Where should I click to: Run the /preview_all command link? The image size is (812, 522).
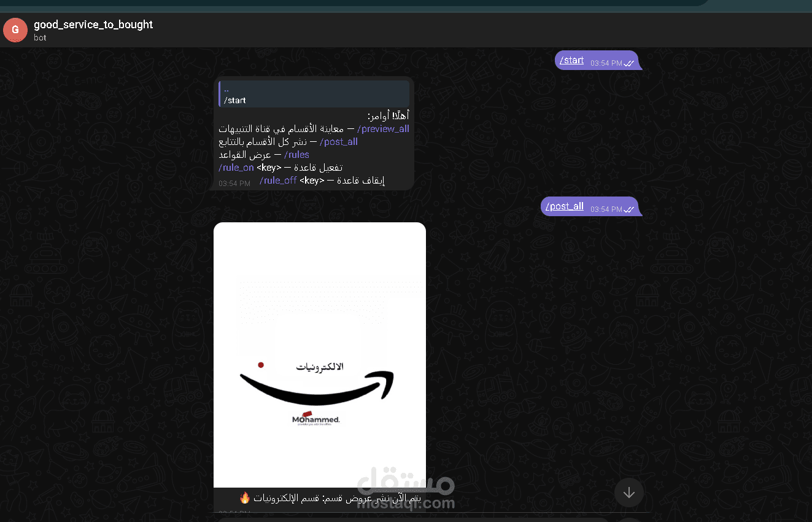coord(383,129)
